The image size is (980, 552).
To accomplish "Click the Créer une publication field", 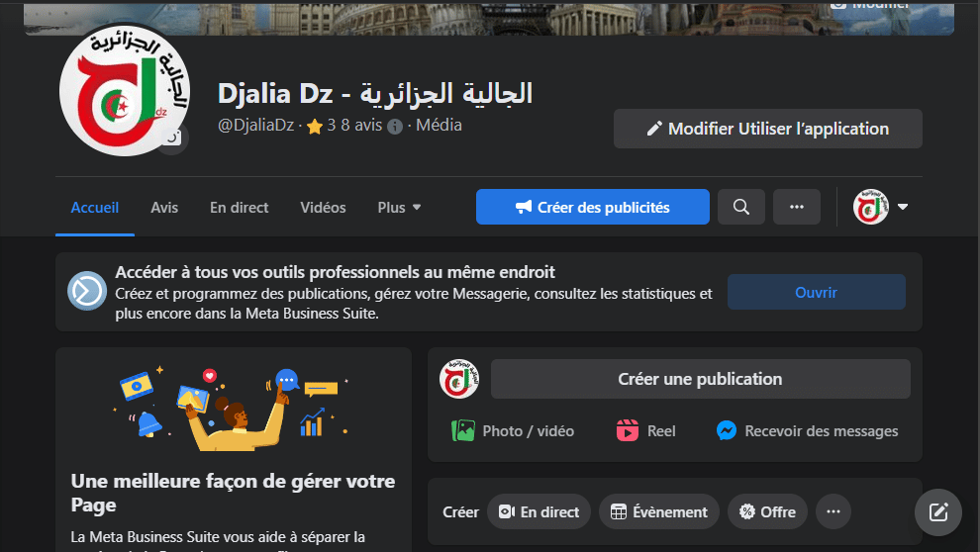I will click(700, 379).
